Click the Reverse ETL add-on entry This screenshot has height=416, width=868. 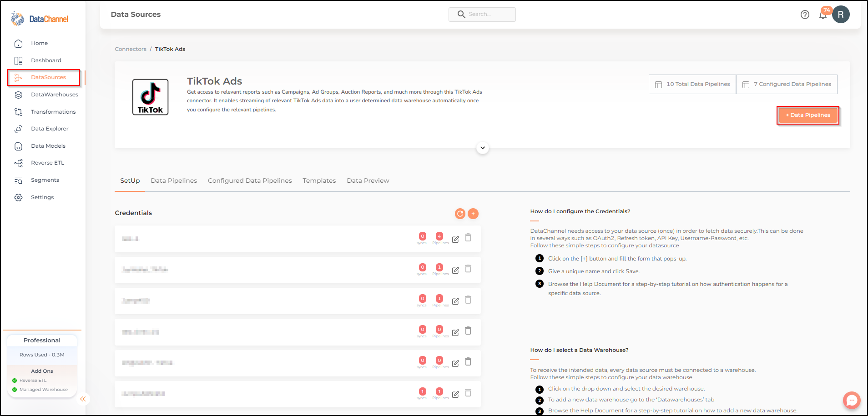pos(33,381)
